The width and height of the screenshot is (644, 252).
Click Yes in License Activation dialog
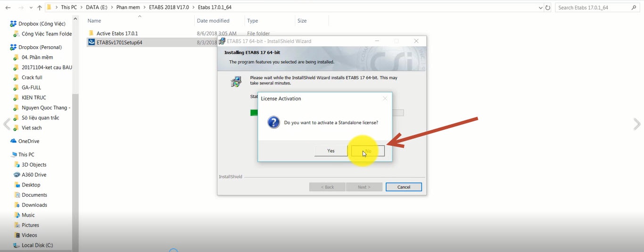pyautogui.click(x=331, y=151)
